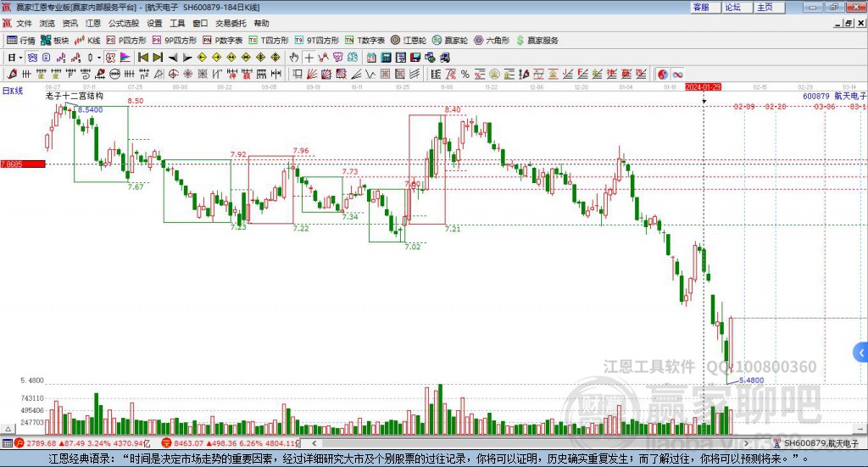Screen dimensions: 868x467
Task: Open the 9T四方形 time square
Action: point(316,41)
